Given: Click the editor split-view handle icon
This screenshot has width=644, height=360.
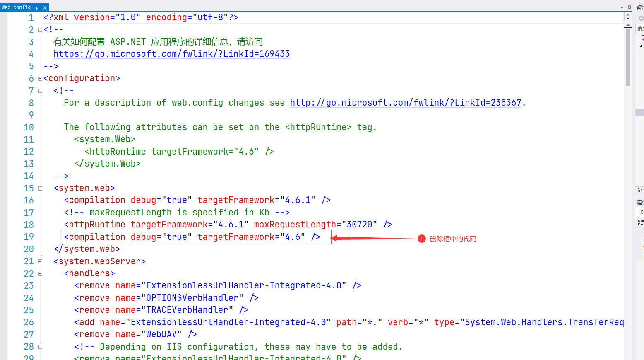Looking at the screenshot, I should [x=628, y=17].
